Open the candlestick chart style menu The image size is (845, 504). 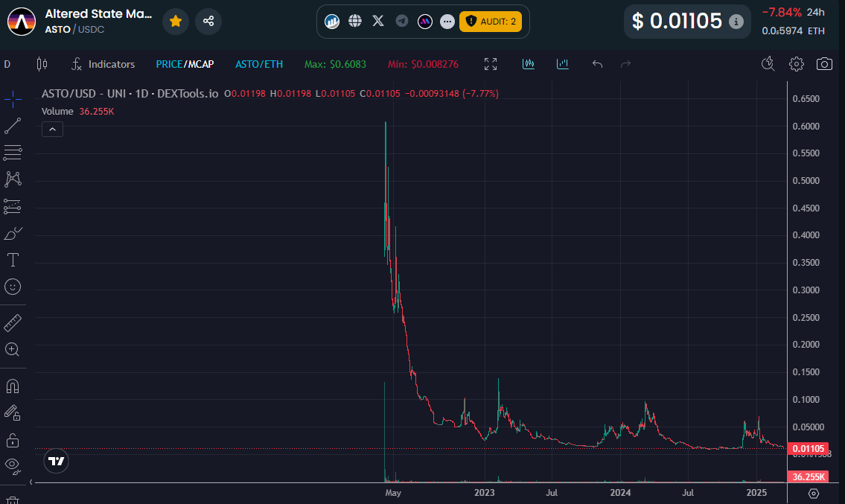(42, 64)
